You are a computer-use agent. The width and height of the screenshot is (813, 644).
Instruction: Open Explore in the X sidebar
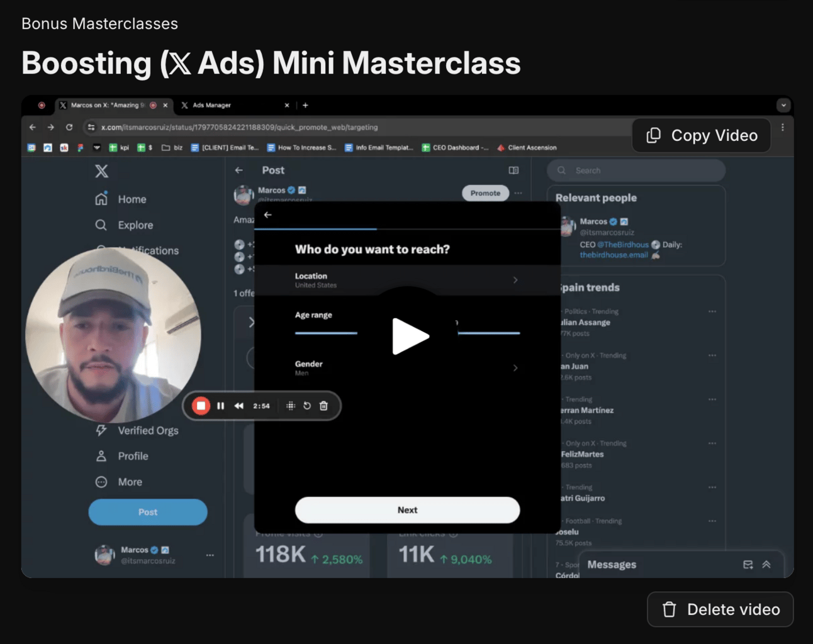124,225
